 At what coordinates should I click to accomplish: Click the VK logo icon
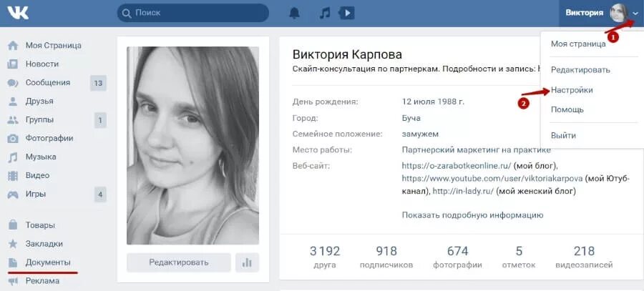(18, 13)
